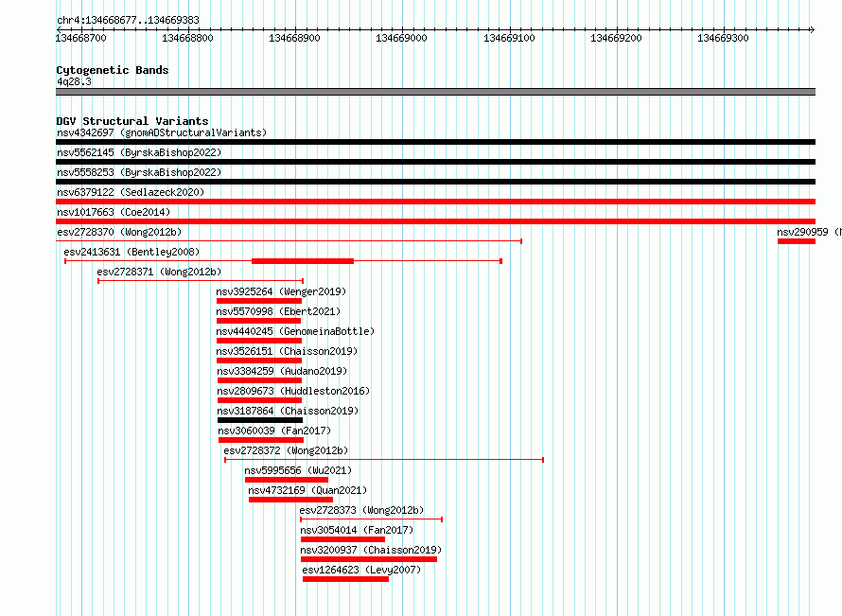Select the esv2728370 Wong2012b variant label

(119, 232)
